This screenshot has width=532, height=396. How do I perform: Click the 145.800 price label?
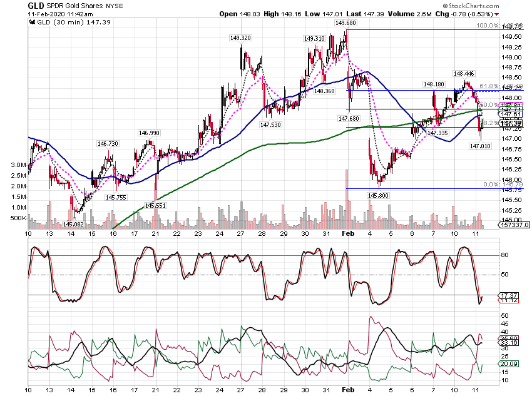(378, 196)
